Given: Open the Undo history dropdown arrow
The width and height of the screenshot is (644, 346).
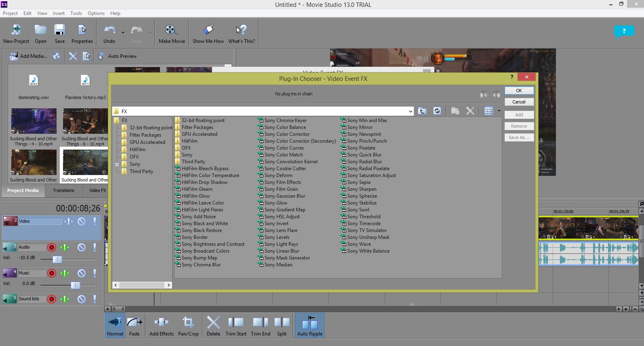Looking at the screenshot, I should [123, 32].
